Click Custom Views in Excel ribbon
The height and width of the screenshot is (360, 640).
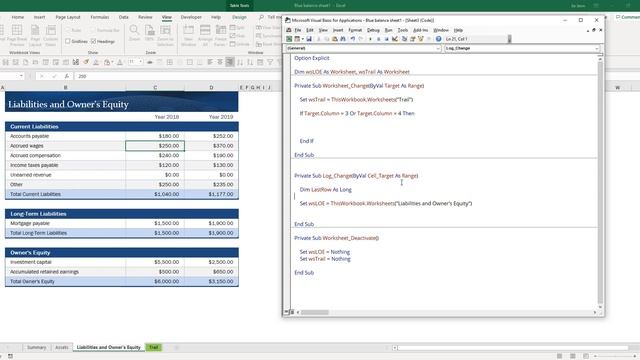pyautogui.click(x=51, y=36)
